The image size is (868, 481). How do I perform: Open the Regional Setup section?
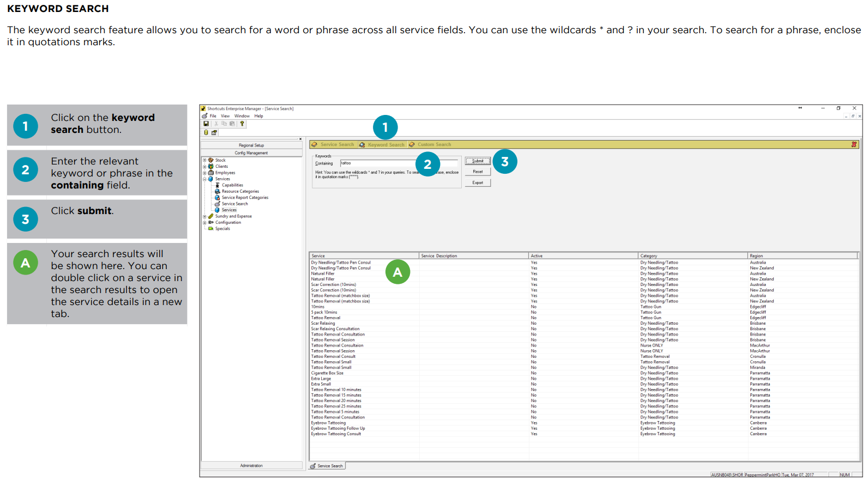point(251,145)
